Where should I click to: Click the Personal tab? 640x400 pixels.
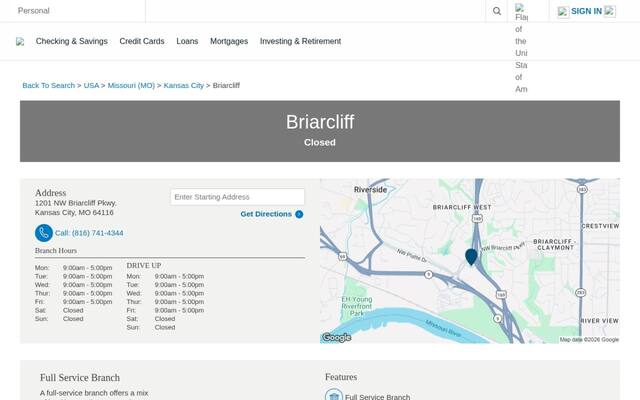pos(33,11)
